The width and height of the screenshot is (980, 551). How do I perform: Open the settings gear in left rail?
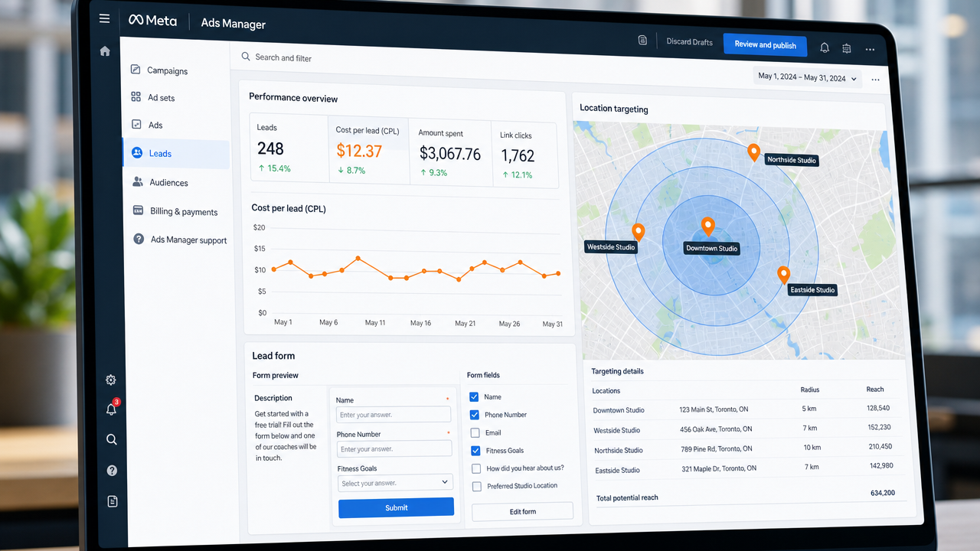[111, 380]
